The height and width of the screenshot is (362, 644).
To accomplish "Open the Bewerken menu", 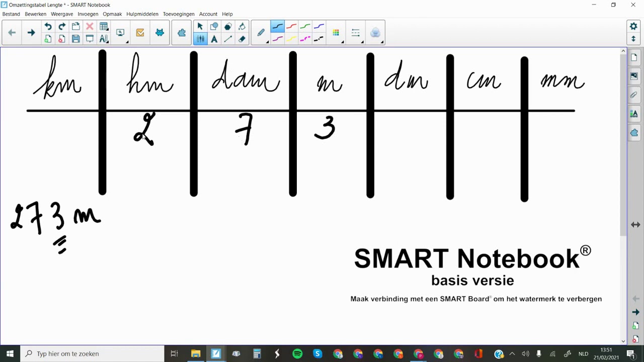I will pyautogui.click(x=35, y=14).
